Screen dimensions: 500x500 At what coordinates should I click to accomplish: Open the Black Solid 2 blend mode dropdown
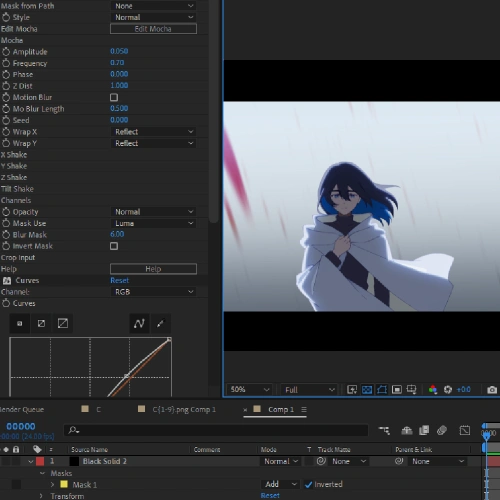[x=280, y=461]
